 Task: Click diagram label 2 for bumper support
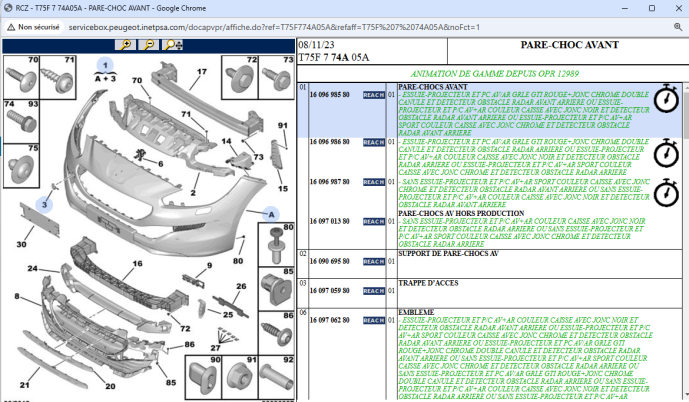(x=193, y=193)
